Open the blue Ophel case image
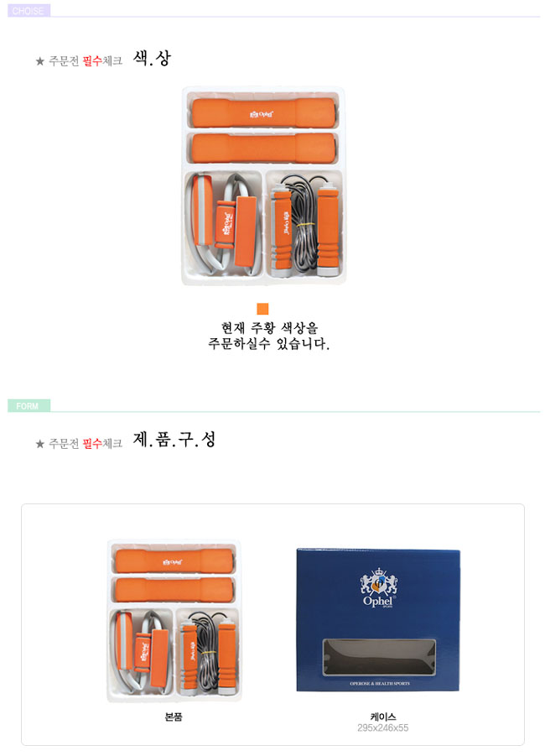This screenshot has width=545, height=756. click(378, 620)
